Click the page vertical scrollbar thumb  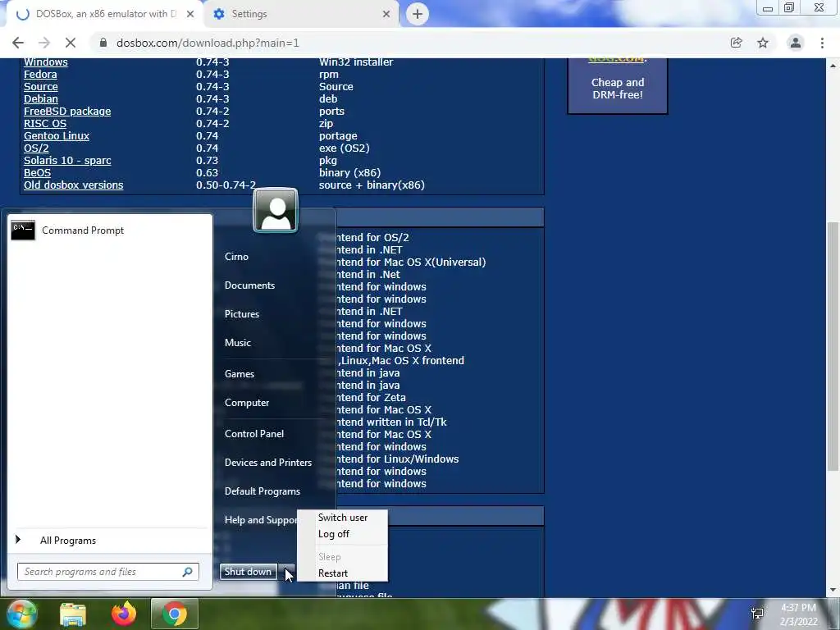(833, 346)
